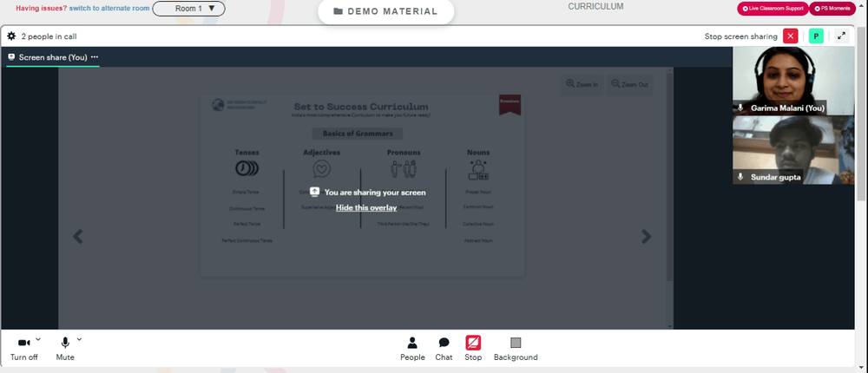Open the Demo Material folder
Screen dimensions: 868x373
386,11
